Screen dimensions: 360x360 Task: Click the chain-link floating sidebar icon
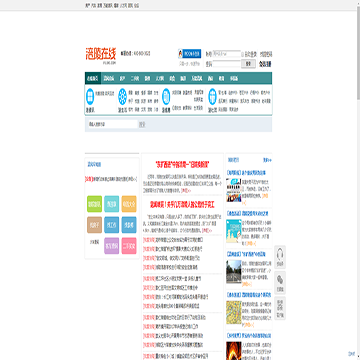tap(280, 283)
